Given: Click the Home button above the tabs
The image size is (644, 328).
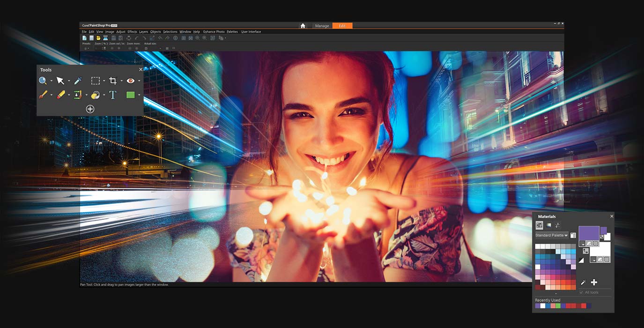Looking at the screenshot, I should coord(303,26).
